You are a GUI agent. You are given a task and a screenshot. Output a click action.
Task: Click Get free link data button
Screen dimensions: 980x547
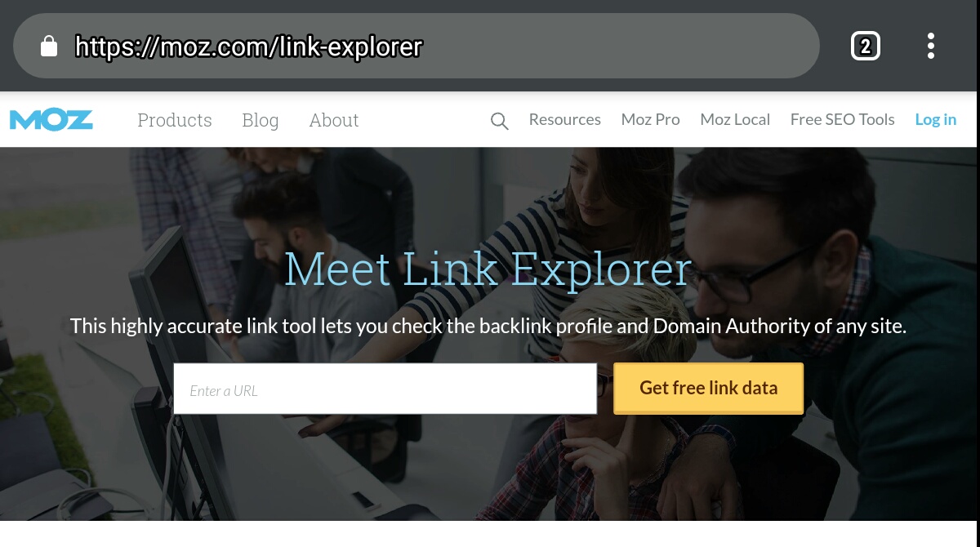click(709, 388)
